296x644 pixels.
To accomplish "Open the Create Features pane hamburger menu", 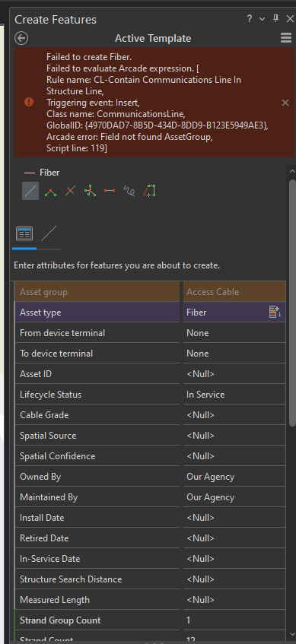I will coord(286,38).
